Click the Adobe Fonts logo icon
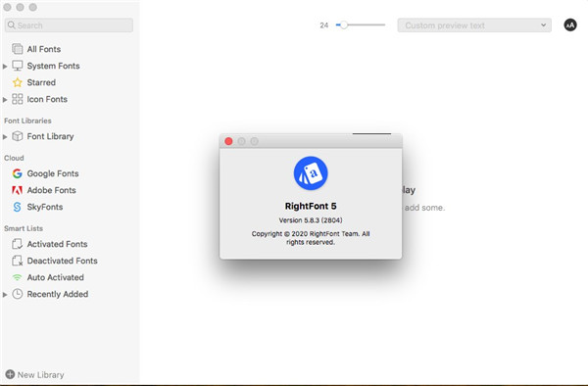The image size is (588, 386). click(18, 190)
